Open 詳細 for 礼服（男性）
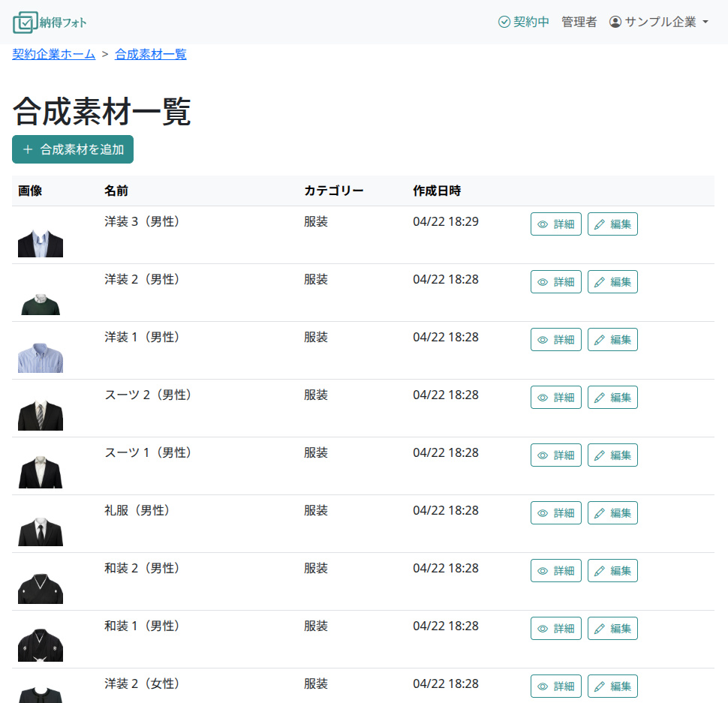Image resolution: width=728 pixels, height=703 pixels. pos(555,512)
